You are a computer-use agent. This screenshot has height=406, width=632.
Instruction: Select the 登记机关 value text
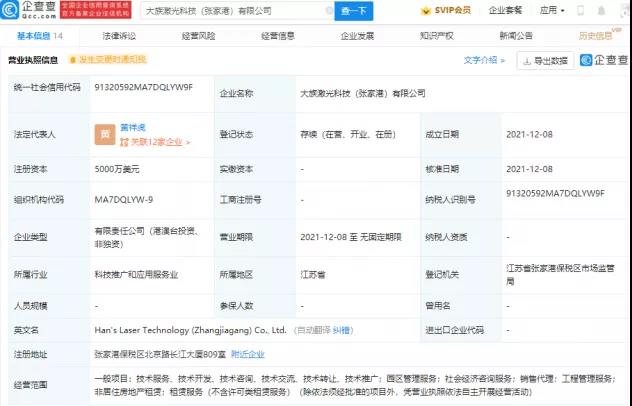click(560, 275)
